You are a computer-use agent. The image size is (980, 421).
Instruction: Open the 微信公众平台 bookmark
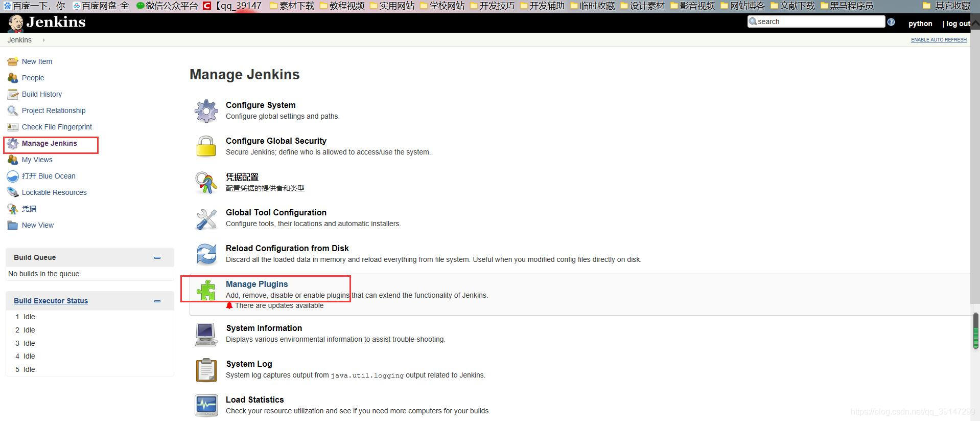[x=167, y=6]
